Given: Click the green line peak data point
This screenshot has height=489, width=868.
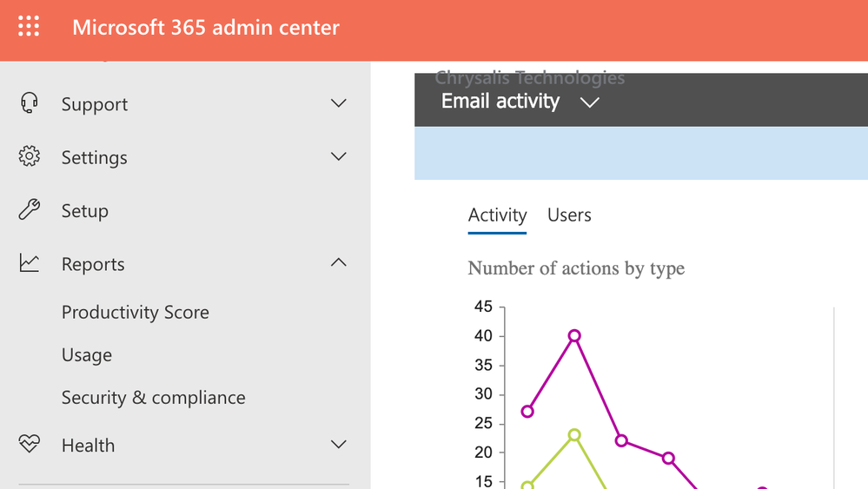Looking at the screenshot, I should point(574,435).
